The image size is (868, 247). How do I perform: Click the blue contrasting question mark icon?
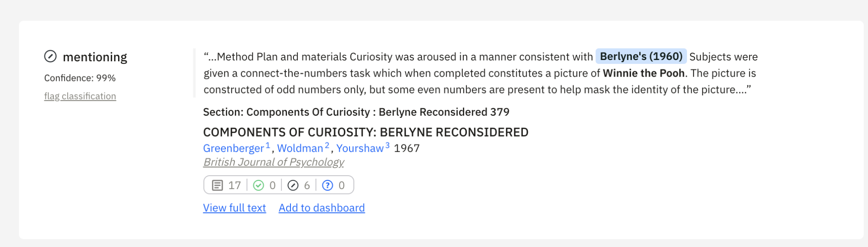point(327,186)
